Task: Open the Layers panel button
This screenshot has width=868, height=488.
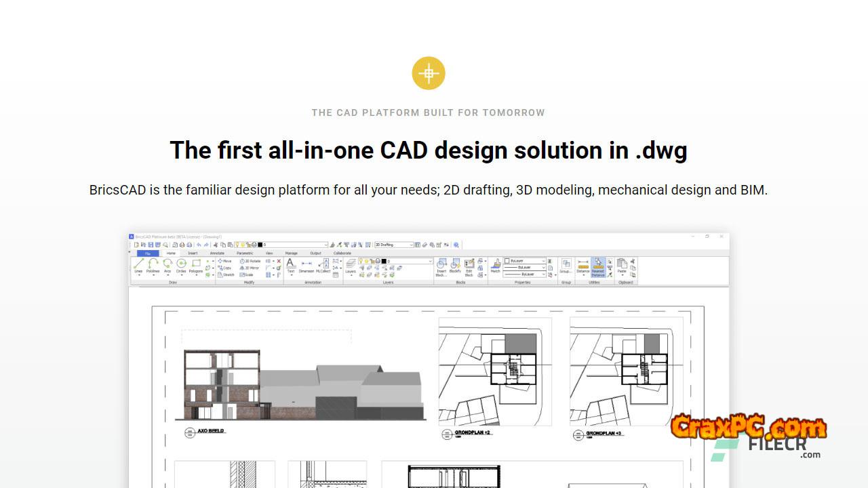Action: pyautogui.click(x=351, y=266)
